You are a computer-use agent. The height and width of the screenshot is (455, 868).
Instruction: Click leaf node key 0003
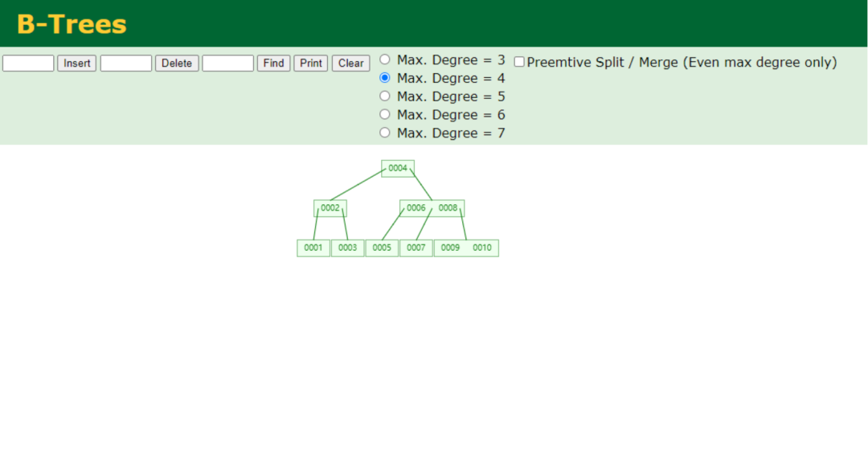point(348,248)
